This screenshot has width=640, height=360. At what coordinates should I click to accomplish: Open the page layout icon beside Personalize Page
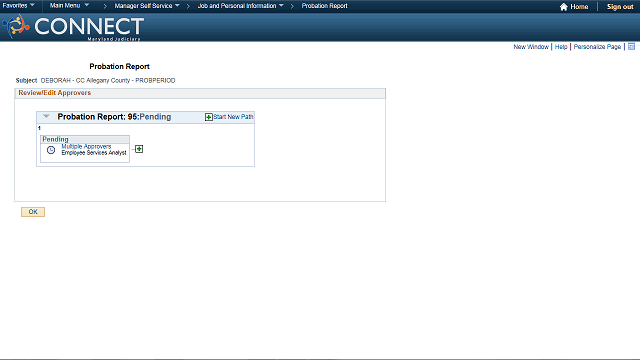click(631, 47)
